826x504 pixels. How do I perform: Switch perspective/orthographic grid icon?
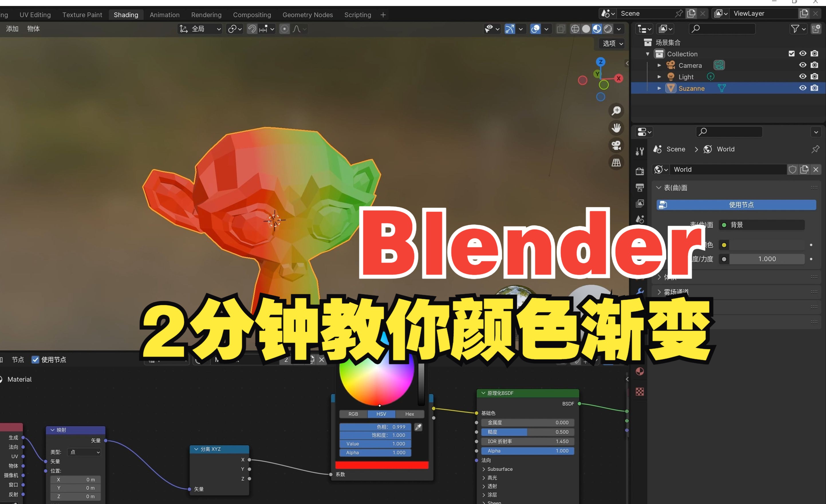(x=616, y=163)
